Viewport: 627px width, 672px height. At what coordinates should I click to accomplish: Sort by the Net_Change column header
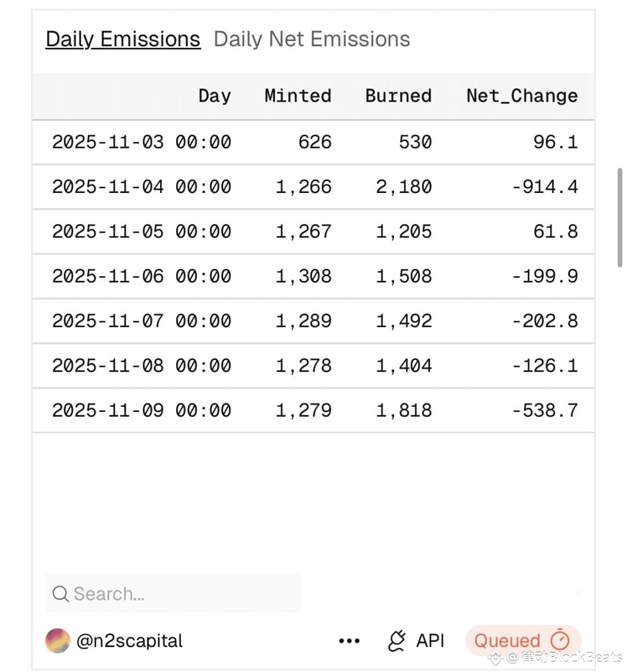click(522, 96)
